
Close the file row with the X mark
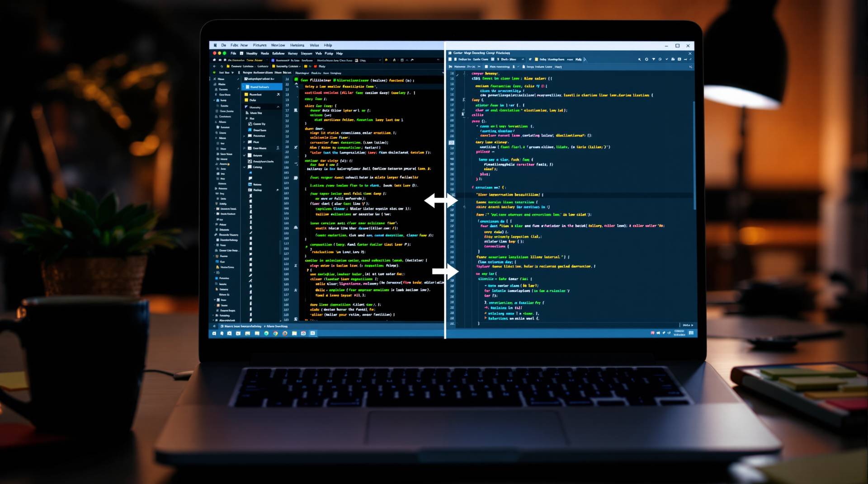pyautogui.click(x=278, y=94)
